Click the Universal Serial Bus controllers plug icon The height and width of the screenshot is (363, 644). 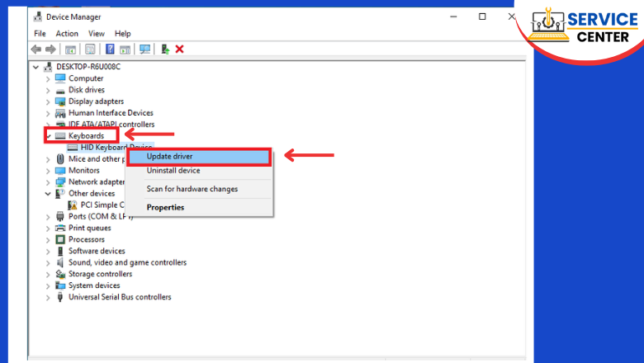60,296
